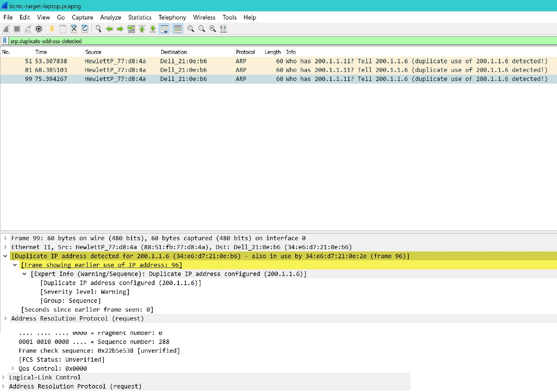
Task: Toggle auto-scroll during live capture
Action: coord(164,29)
